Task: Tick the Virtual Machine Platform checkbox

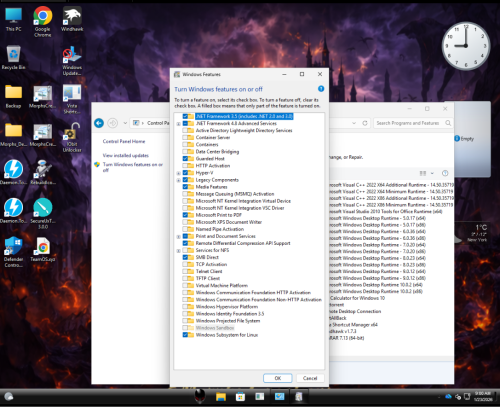Action: (185, 285)
